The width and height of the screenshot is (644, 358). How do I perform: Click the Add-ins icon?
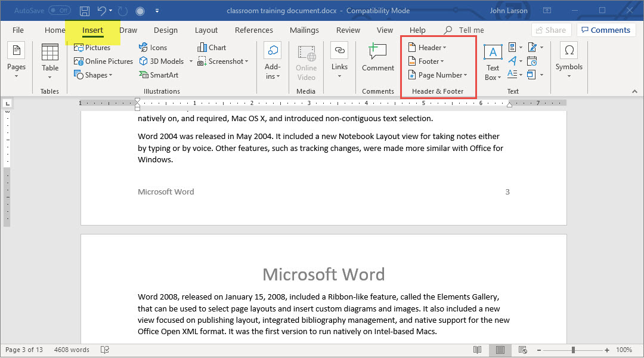(x=273, y=61)
